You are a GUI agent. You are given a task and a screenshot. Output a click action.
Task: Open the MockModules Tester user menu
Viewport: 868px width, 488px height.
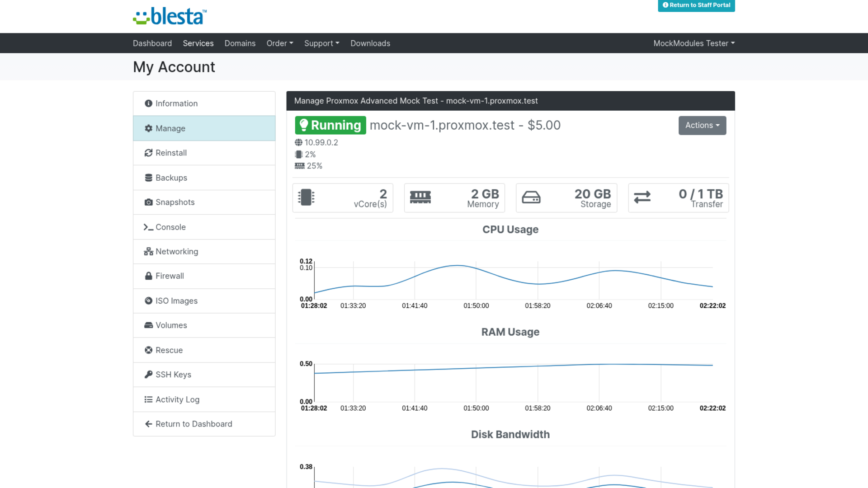point(694,43)
